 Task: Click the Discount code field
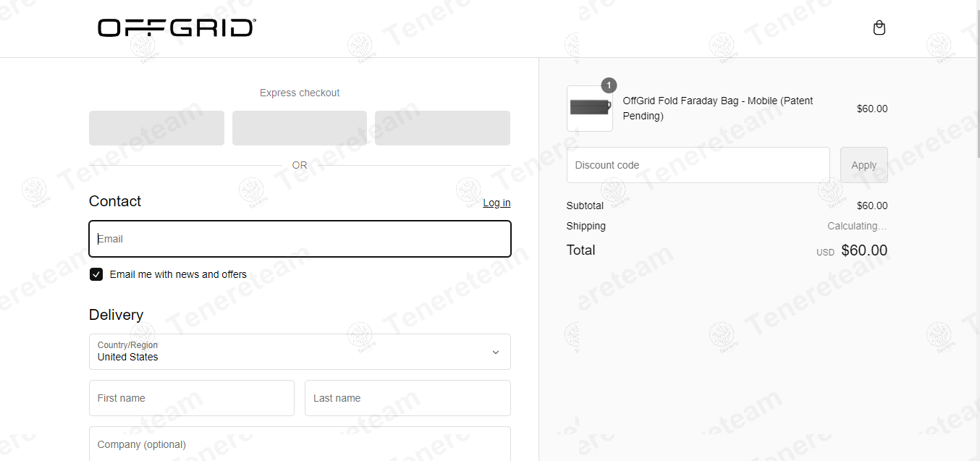pyautogui.click(x=698, y=165)
